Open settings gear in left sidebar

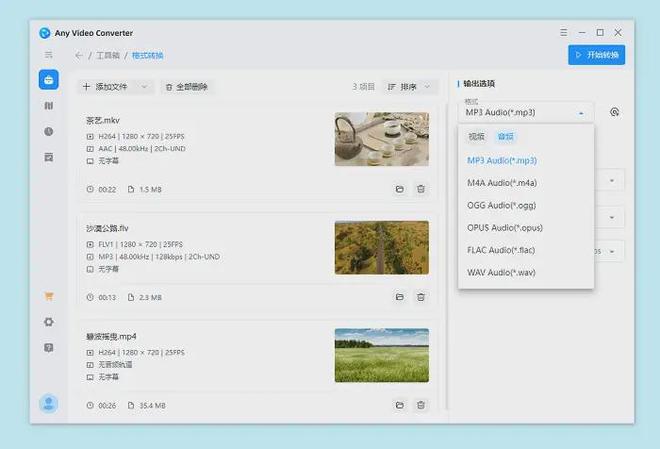(48, 322)
